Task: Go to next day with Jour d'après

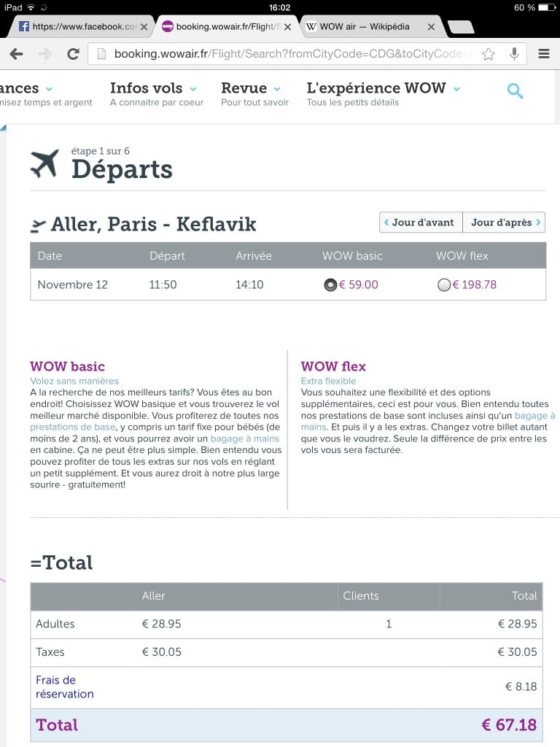Action: click(x=505, y=222)
